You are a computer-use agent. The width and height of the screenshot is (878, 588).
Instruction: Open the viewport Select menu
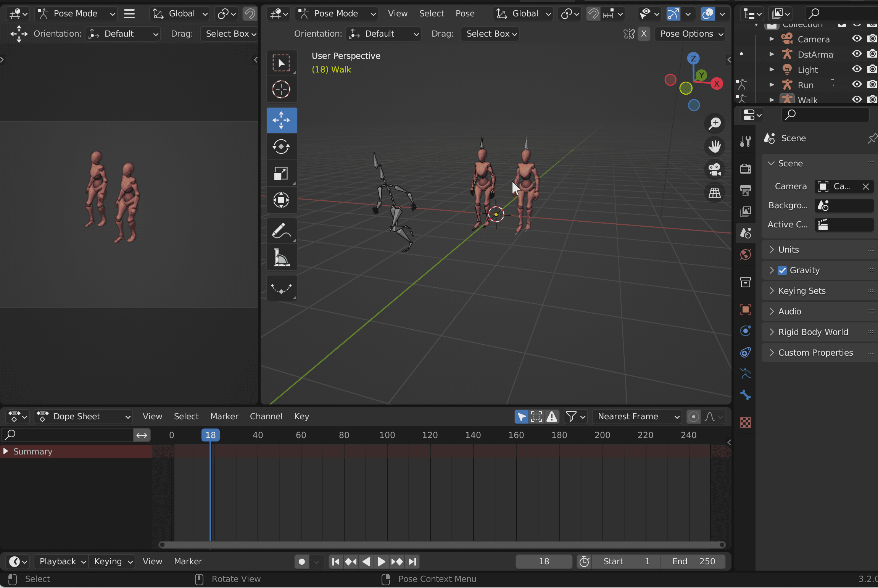[432, 14]
